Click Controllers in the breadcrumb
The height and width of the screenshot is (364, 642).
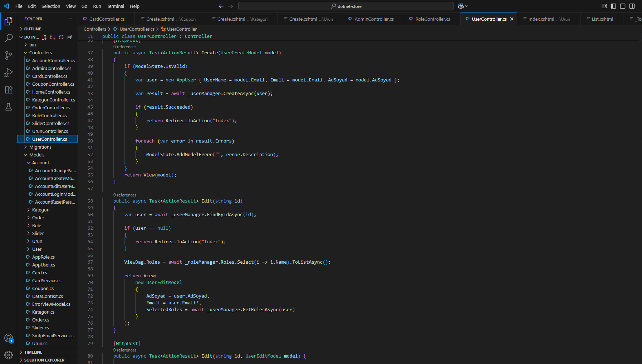[95, 29]
